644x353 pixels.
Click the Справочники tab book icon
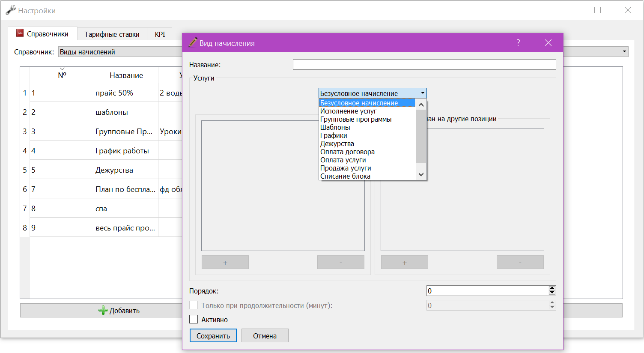tap(20, 33)
